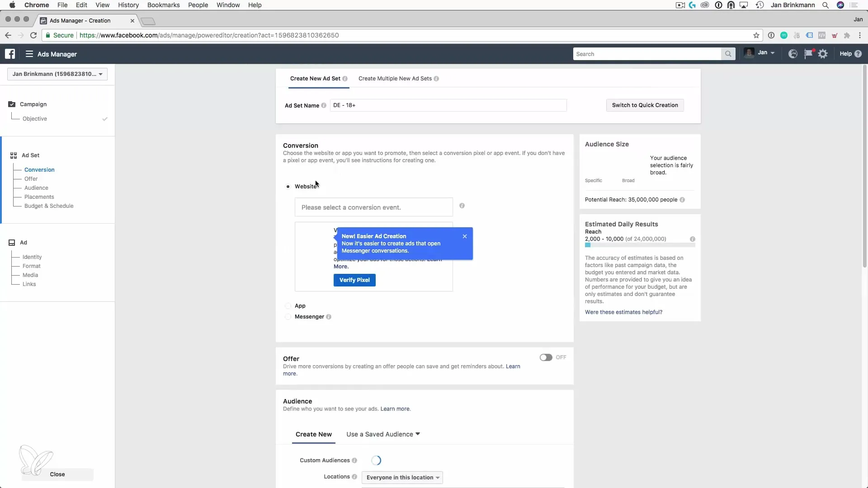Click the search magnifier button
The width and height of the screenshot is (868, 488).
pos(728,54)
